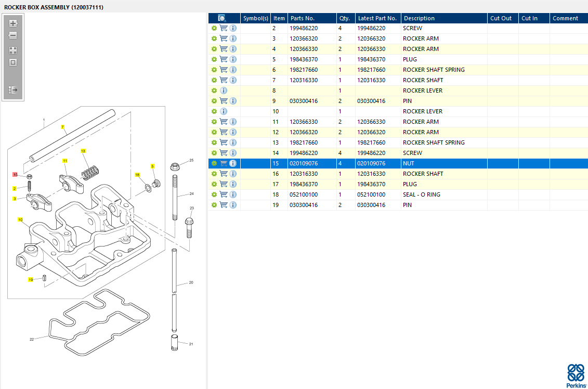Click part number 120316330 for item 16
The image size is (588, 389).
(303, 174)
